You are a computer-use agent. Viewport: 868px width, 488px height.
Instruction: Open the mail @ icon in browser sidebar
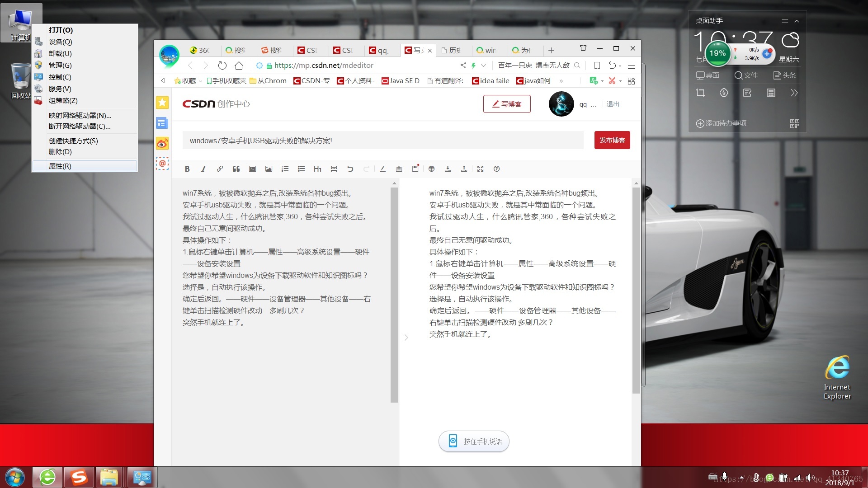[x=162, y=164]
